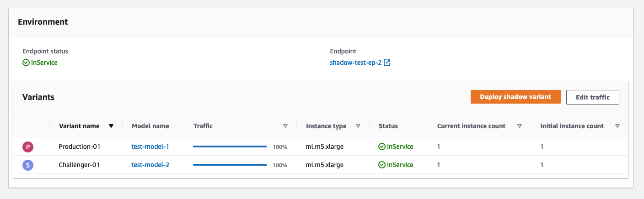This screenshot has width=644, height=199.
Task: Sort by Instance type column arrow
Action: [x=358, y=126]
